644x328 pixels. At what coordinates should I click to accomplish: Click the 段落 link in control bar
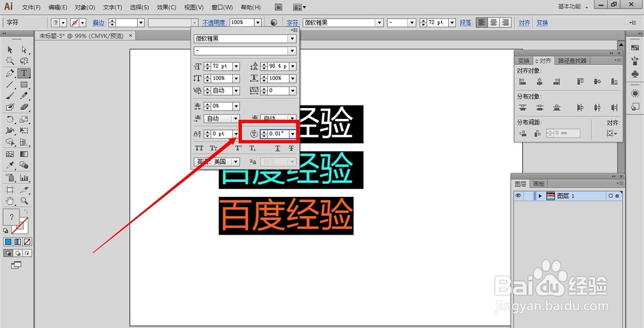point(466,23)
